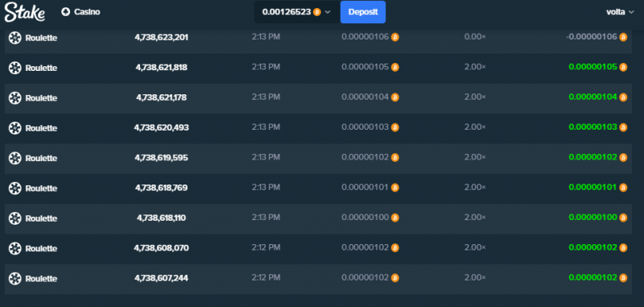This screenshot has width=644, height=307.
Task: Open the Stake logo home link
Action: [x=25, y=12]
